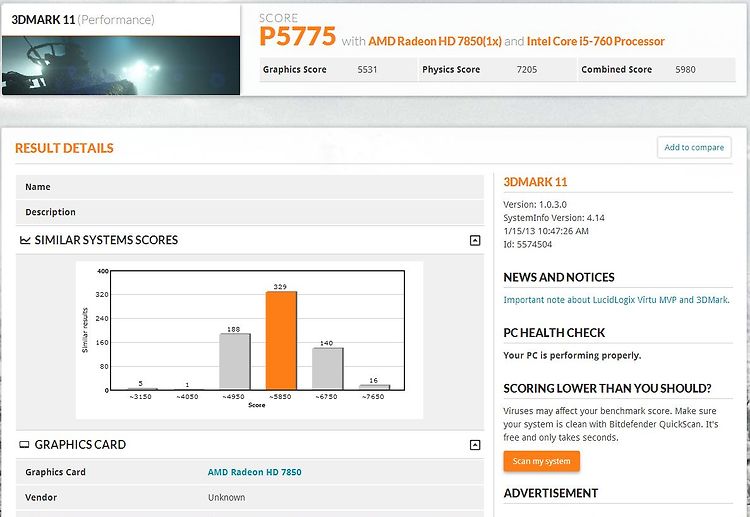Click the RESULT DETAILS heading
750x517 pixels.
point(64,148)
